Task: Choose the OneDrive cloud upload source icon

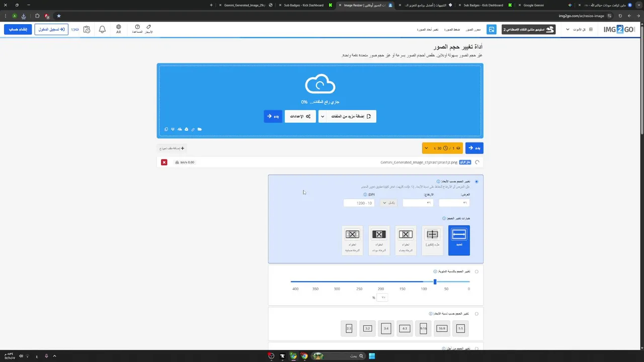Action: (x=180, y=129)
